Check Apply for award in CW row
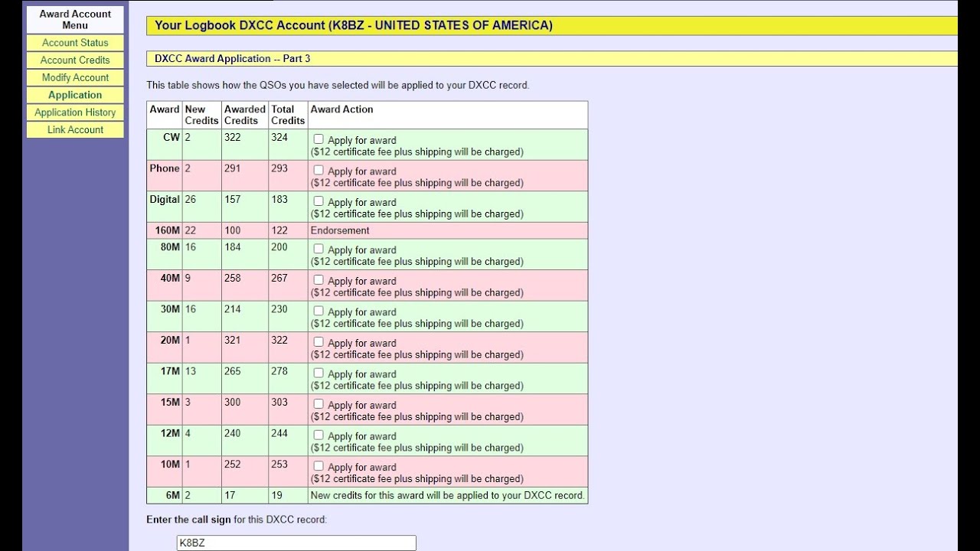 (318, 139)
